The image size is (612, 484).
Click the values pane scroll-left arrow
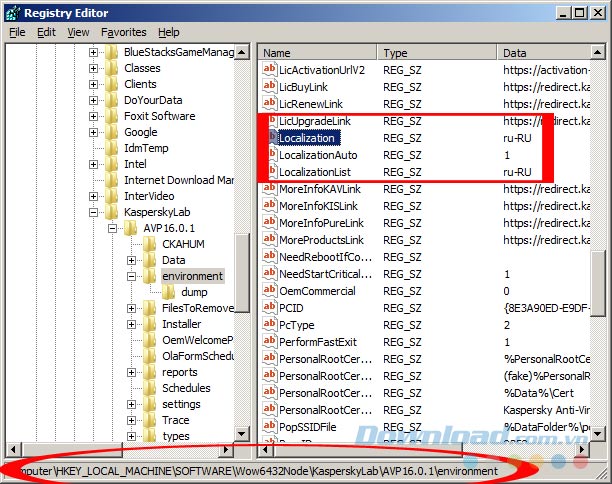pos(265,450)
